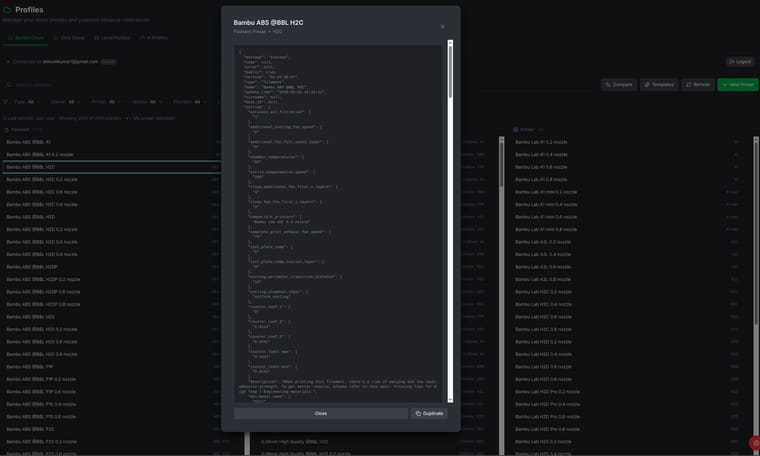Click the green New Preset button

(x=738, y=85)
